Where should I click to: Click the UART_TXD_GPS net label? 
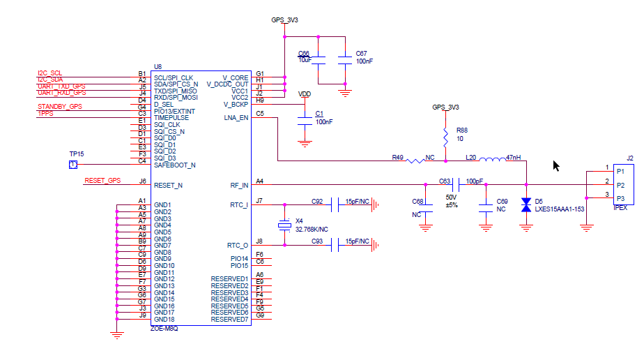(61, 87)
